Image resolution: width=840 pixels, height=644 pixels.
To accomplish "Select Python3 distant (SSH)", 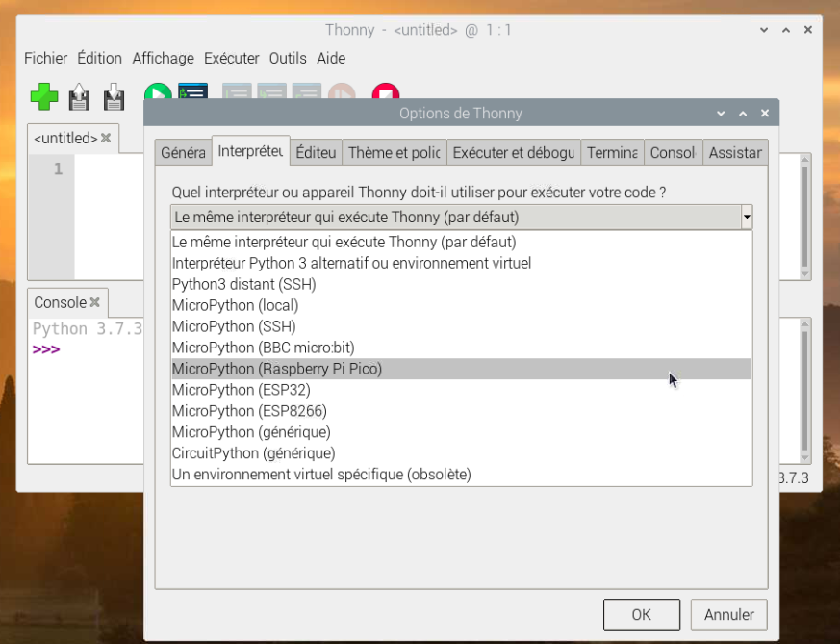I will (461, 284).
